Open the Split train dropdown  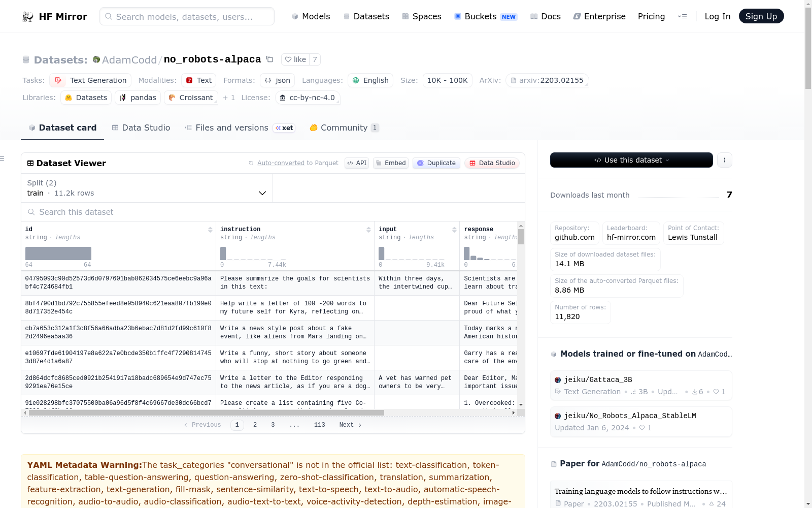click(x=147, y=188)
